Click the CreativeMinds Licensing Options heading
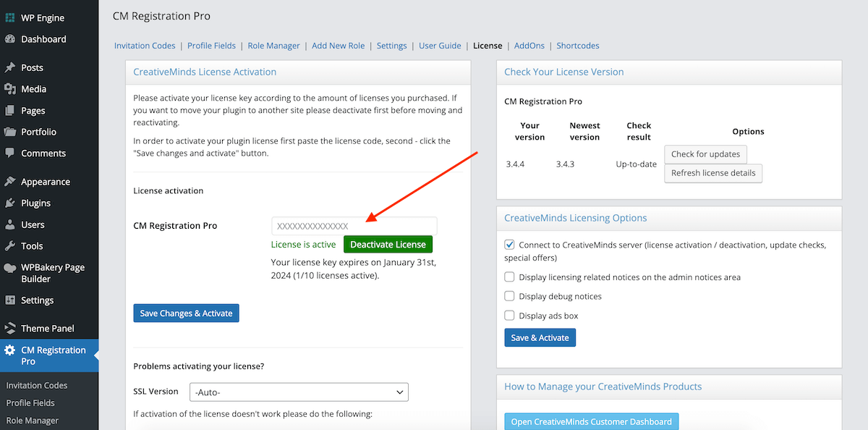This screenshot has width=868, height=430. point(576,218)
